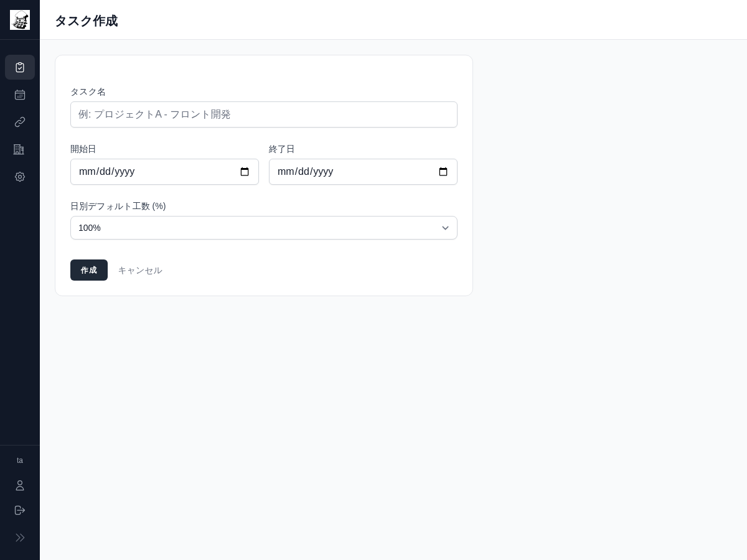Select the tasks clipboard icon in sidebar
Viewport: 747px width, 560px height.
click(20, 67)
